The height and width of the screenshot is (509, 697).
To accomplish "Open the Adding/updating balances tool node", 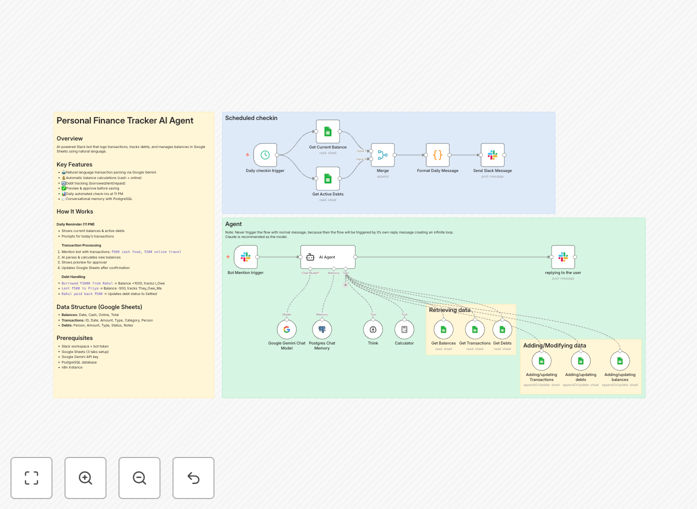I will tap(620, 361).
